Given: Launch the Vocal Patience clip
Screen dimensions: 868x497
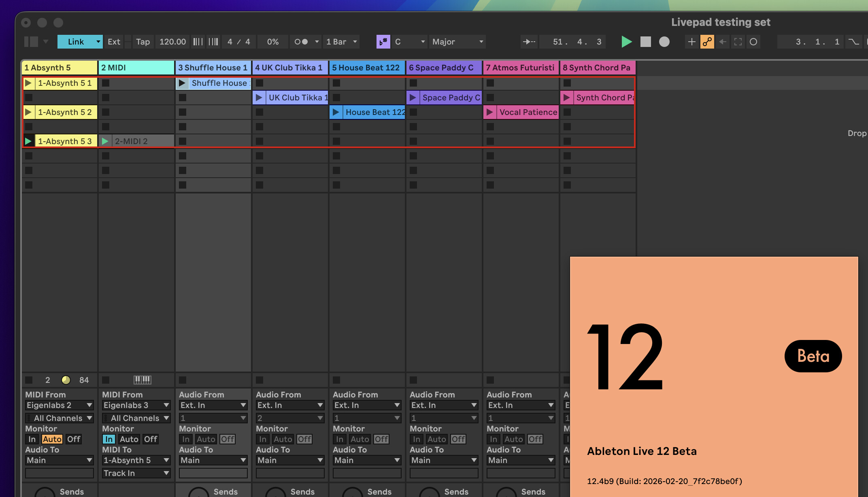Looking at the screenshot, I should [489, 112].
